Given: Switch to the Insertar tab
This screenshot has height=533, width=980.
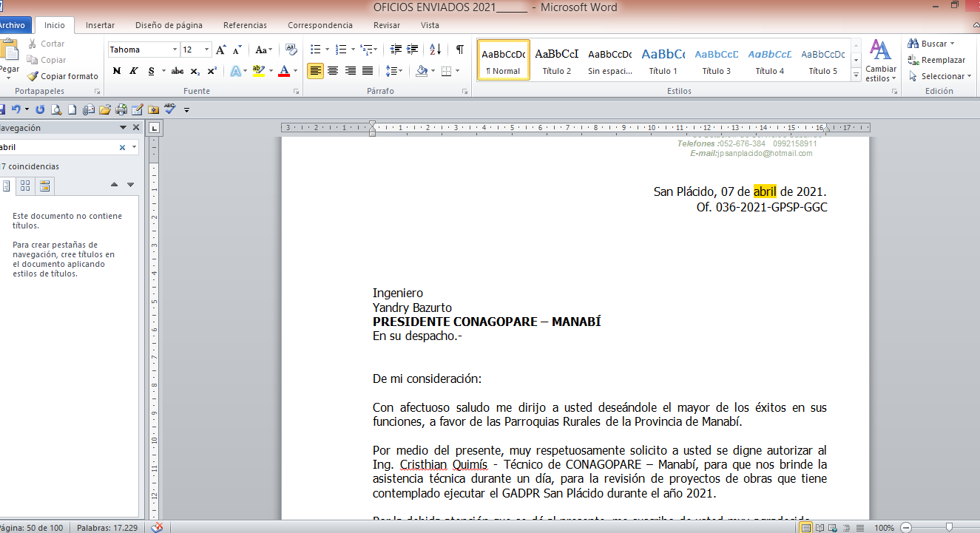Looking at the screenshot, I should pos(100,25).
